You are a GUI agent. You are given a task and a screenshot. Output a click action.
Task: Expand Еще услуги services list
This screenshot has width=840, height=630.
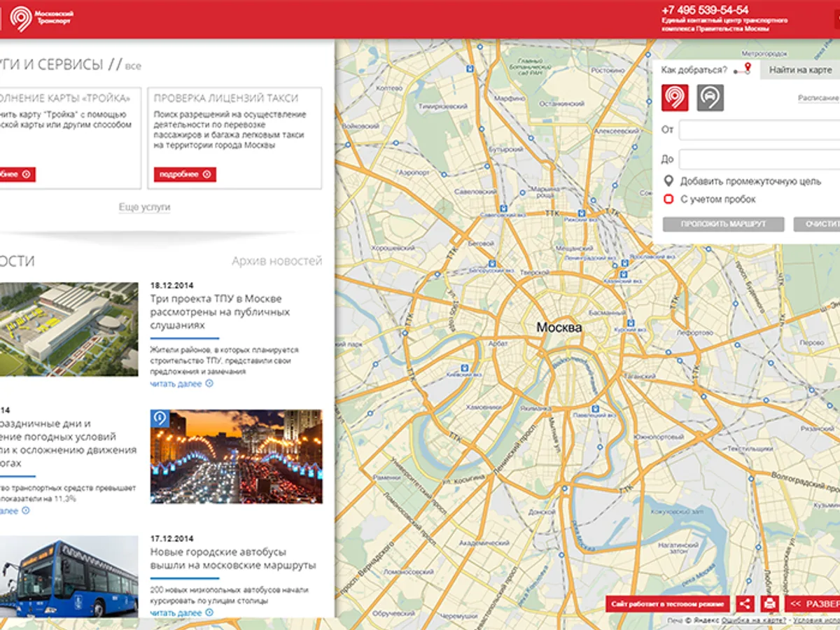144,207
